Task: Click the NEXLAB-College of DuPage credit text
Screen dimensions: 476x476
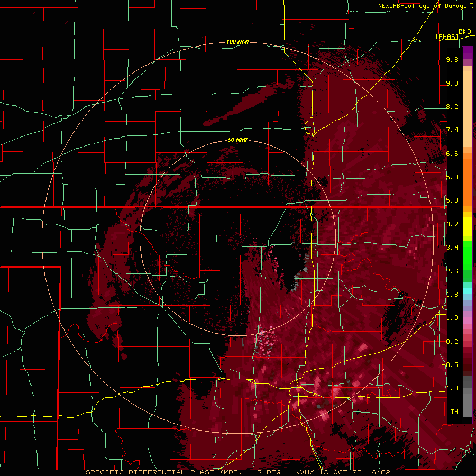Action: coord(423,6)
